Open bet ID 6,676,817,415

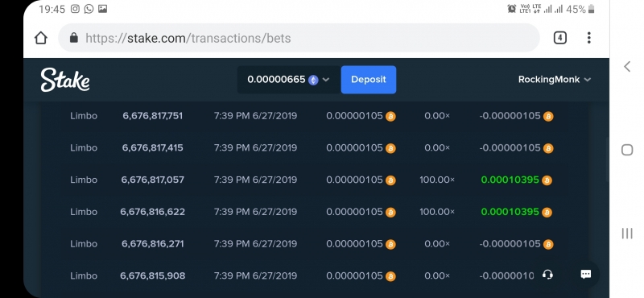click(152, 148)
